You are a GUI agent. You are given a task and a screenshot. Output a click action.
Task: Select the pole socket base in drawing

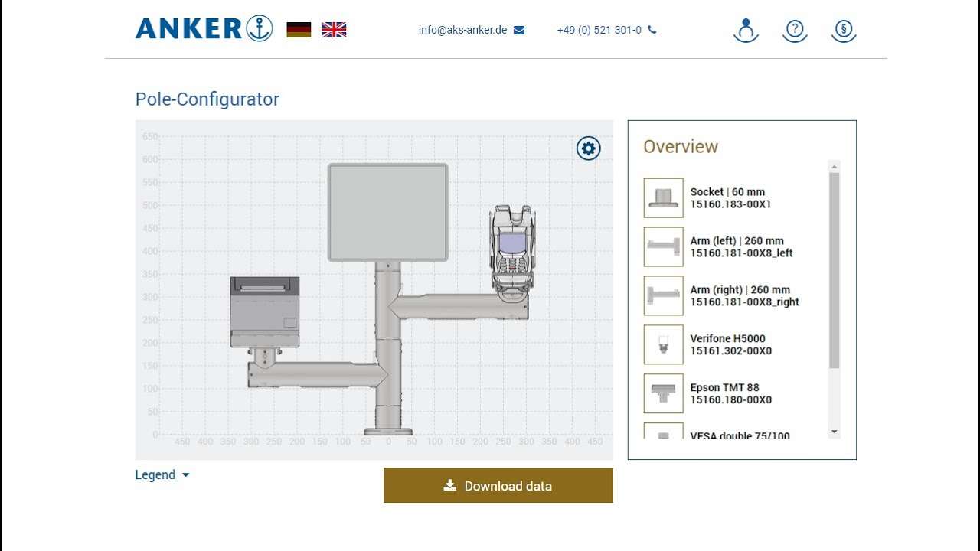(388, 431)
